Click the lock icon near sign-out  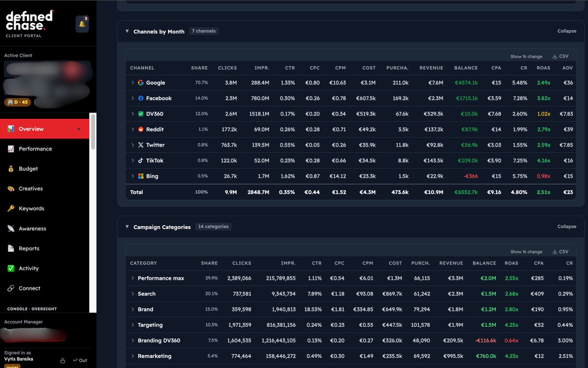[x=63, y=361]
